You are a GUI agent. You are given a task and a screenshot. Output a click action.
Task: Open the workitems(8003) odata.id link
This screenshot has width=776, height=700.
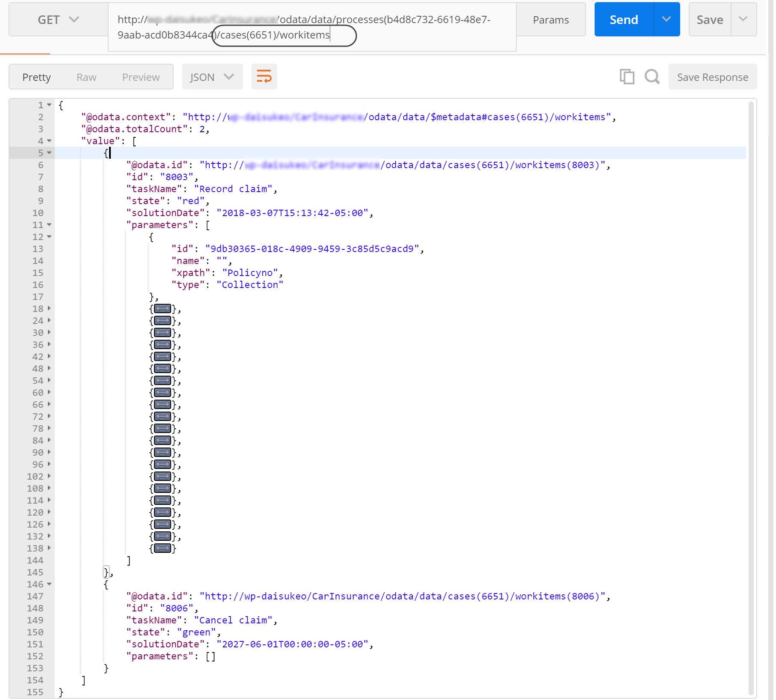[x=402, y=165]
